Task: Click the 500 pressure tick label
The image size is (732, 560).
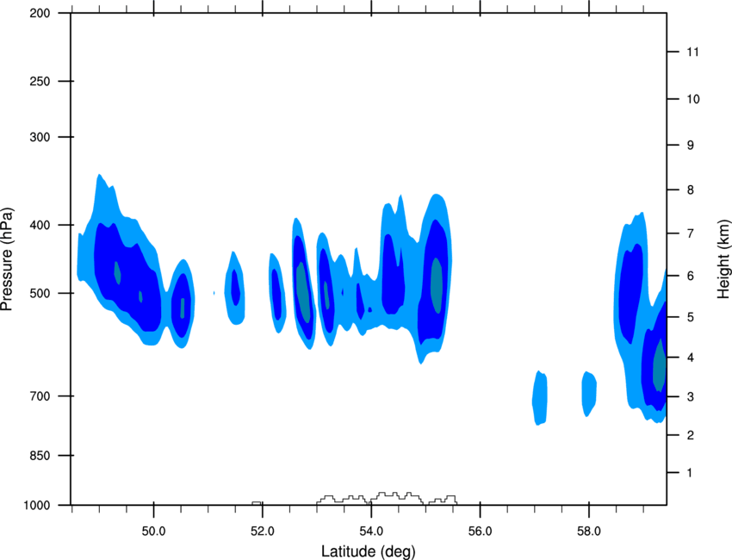Action: tap(40, 293)
